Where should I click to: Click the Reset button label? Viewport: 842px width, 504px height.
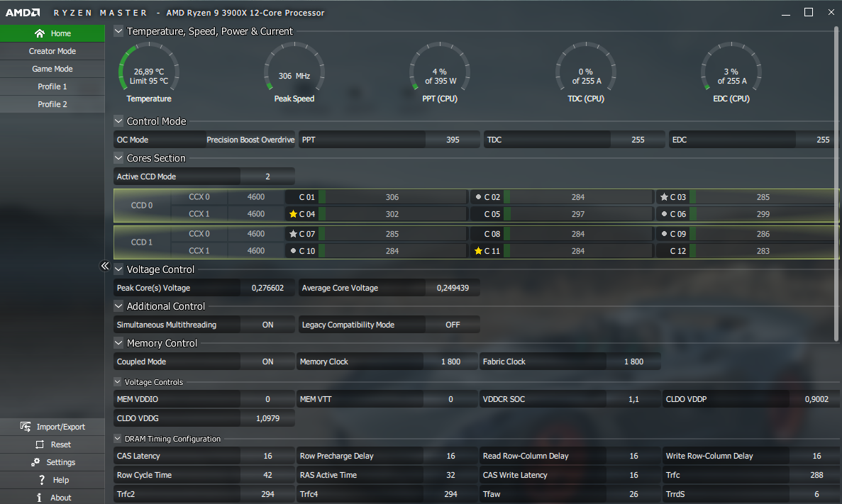pos(61,444)
